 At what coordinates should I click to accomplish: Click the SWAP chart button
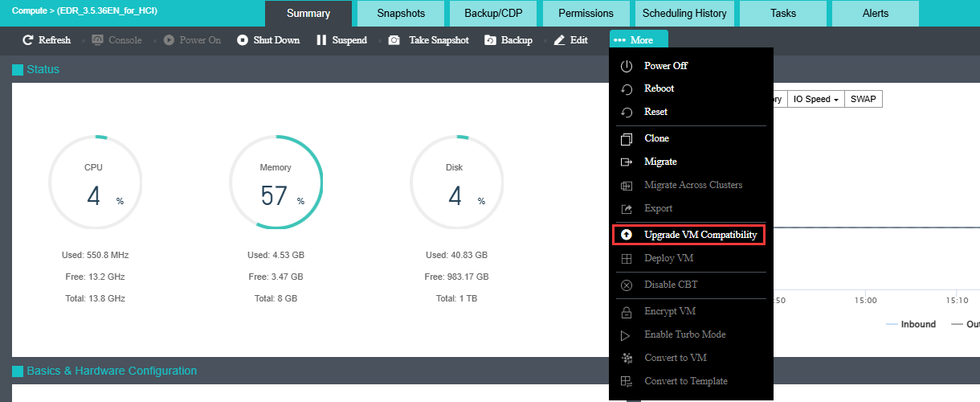pos(864,99)
